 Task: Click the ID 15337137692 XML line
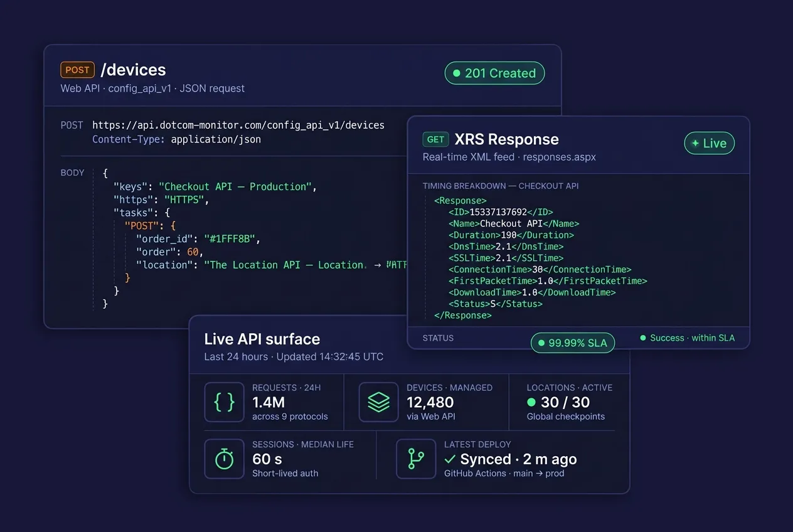501,212
